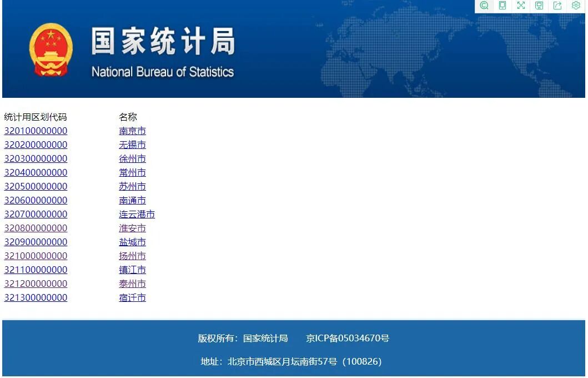Click the 扬州市 city link
This screenshot has height=378, width=588.
tap(132, 256)
